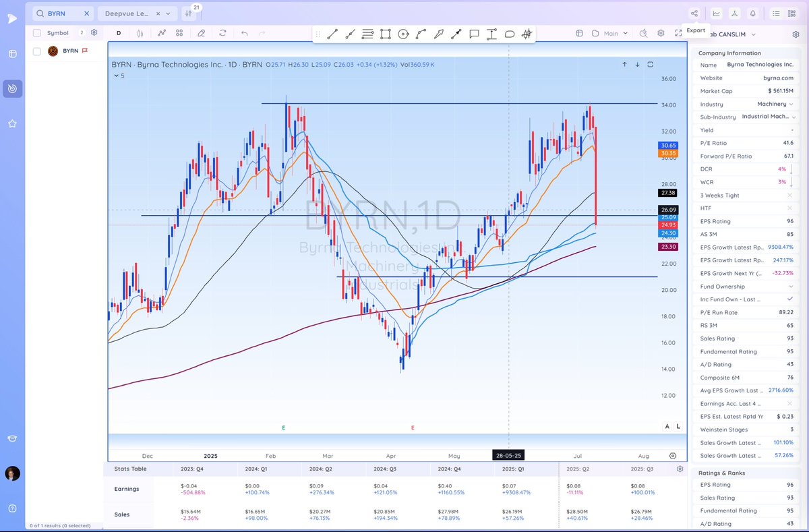Close the Deepvue Le... watchlist tab
The image size is (809, 532).
pos(157,13)
